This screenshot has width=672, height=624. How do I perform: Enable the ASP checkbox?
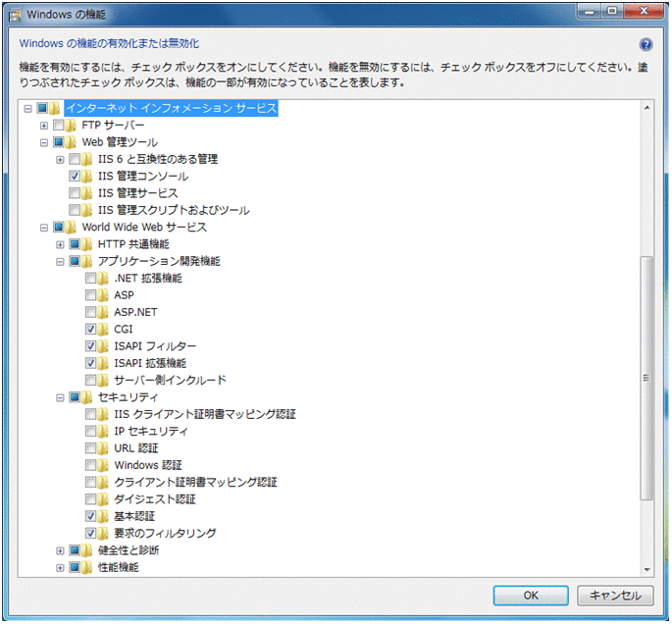tap(90, 295)
